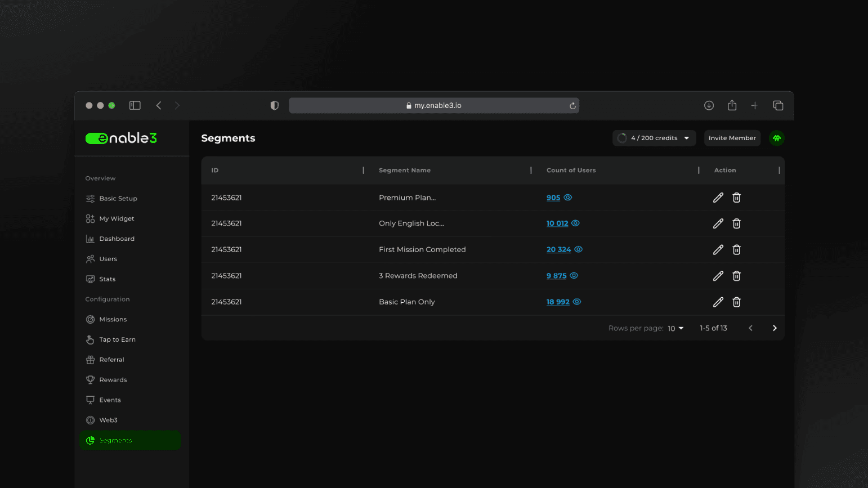
Task: Click the enable3 logo
Action: (121, 138)
